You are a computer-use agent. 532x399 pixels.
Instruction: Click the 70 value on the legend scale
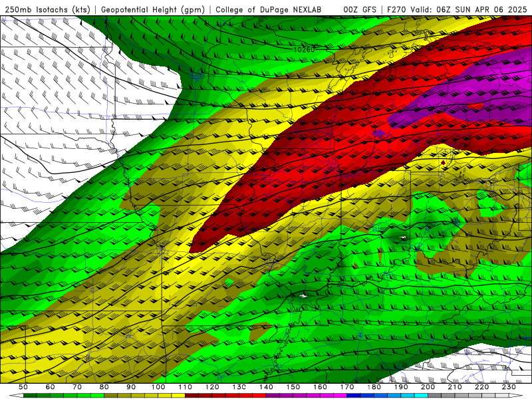(77, 387)
